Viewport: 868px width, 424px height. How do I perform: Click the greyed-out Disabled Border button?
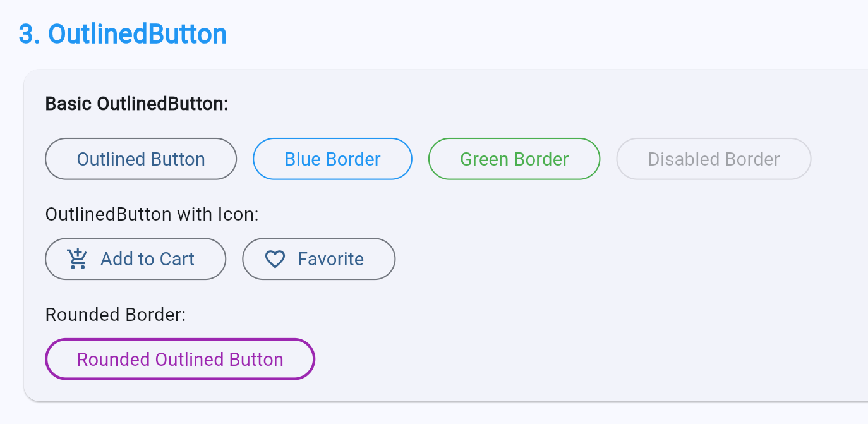pos(713,159)
